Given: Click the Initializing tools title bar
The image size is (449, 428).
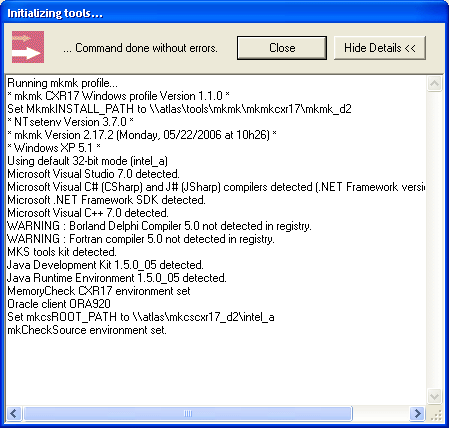Looking at the screenshot, I should point(224,13).
